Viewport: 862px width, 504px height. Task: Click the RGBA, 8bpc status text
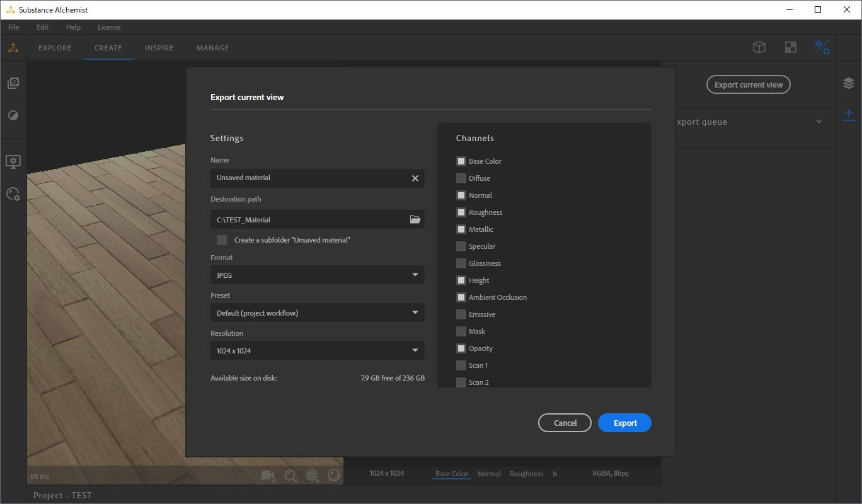coord(611,473)
